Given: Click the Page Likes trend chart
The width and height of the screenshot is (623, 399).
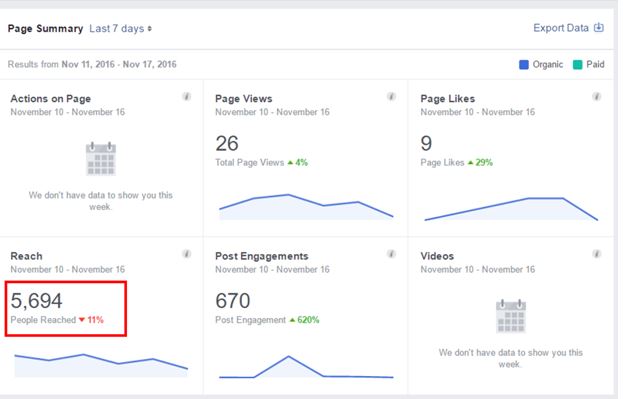Looking at the screenshot, I should (511, 209).
